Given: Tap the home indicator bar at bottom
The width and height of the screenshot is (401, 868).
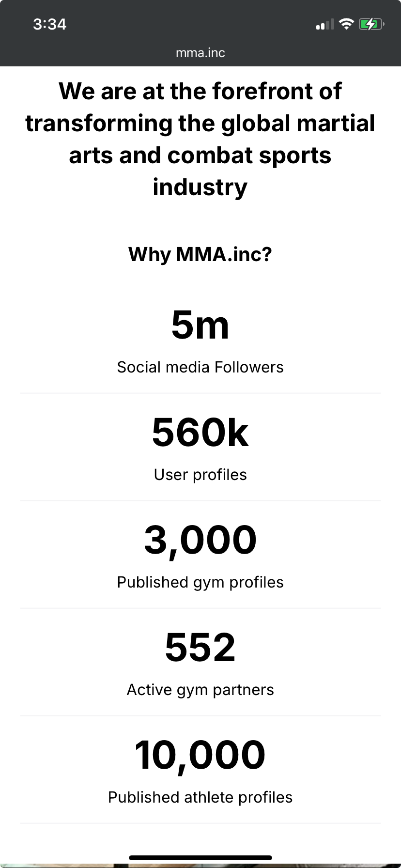Looking at the screenshot, I should point(200,858).
